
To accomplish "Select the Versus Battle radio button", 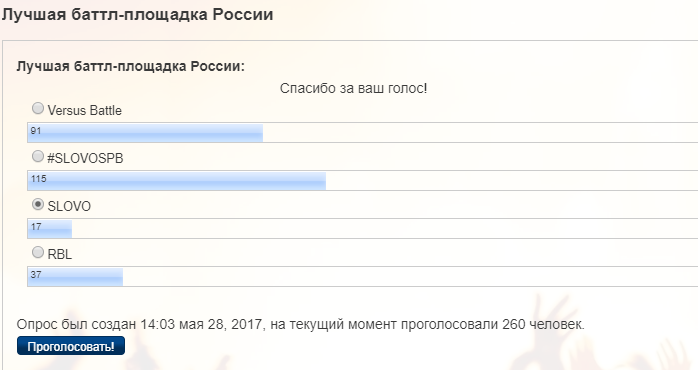I will point(38,108).
